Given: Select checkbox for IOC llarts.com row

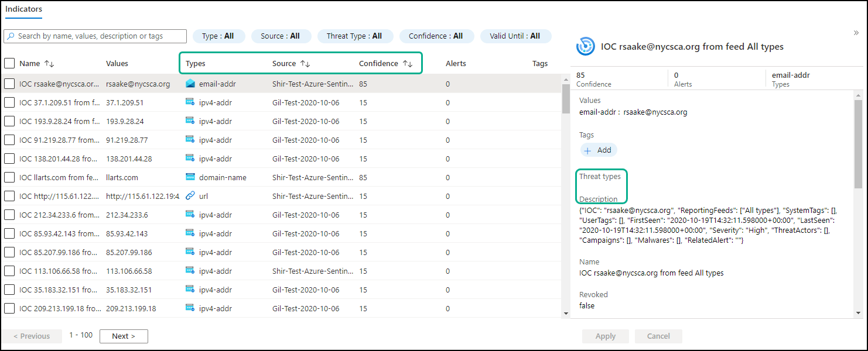Looking at the screenshot, I should pyautogui.click(x=9, y=177).
